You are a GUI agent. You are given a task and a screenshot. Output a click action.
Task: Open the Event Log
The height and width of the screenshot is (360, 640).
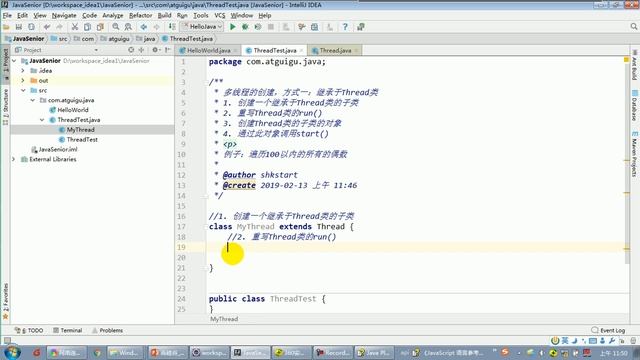coord(609,330)
